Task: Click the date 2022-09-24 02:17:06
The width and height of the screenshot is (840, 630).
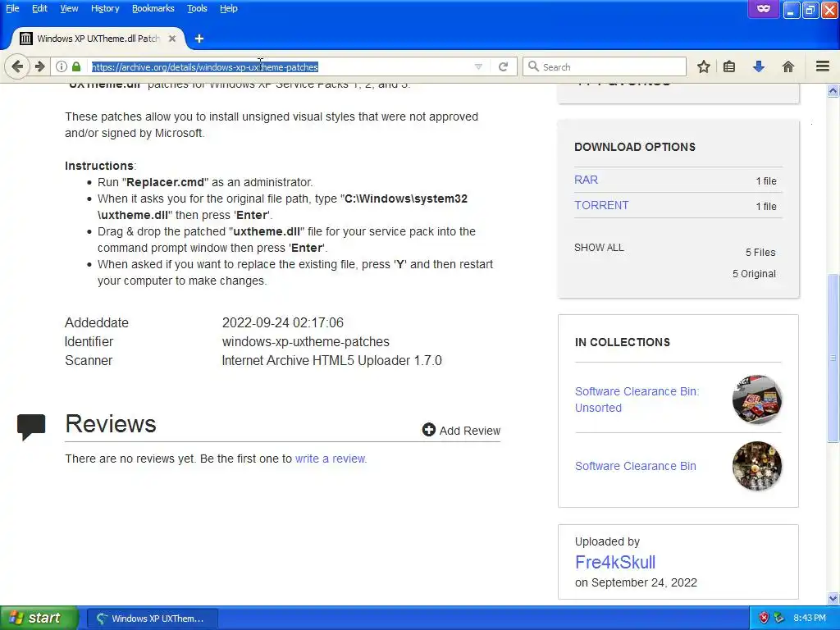Action: pyautogui.click(x=282, y=322)
